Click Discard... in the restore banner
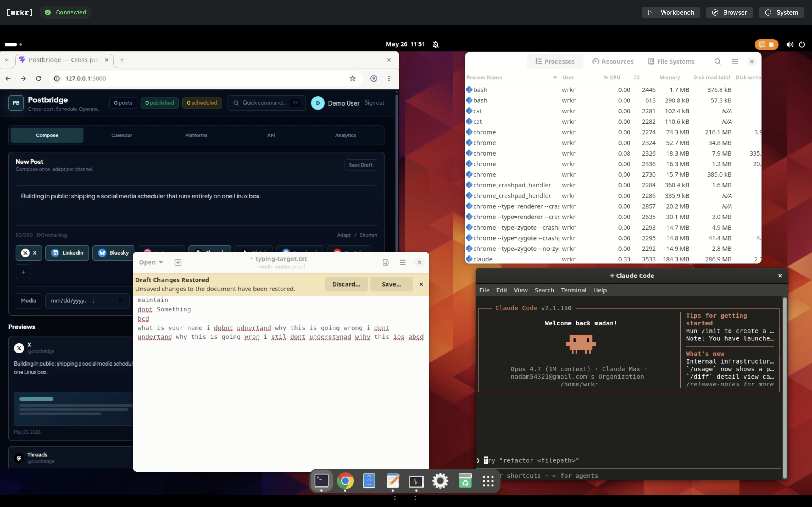 click(346, 284)
